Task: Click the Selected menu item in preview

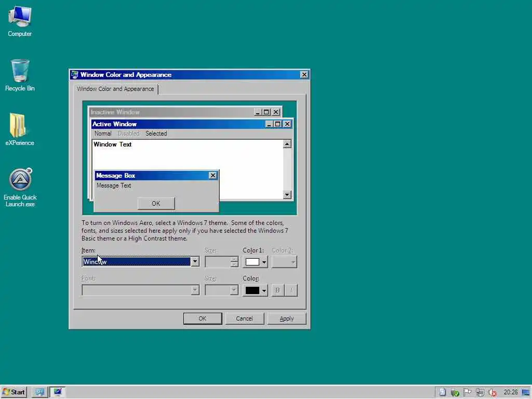Action: tap(156, 134)
